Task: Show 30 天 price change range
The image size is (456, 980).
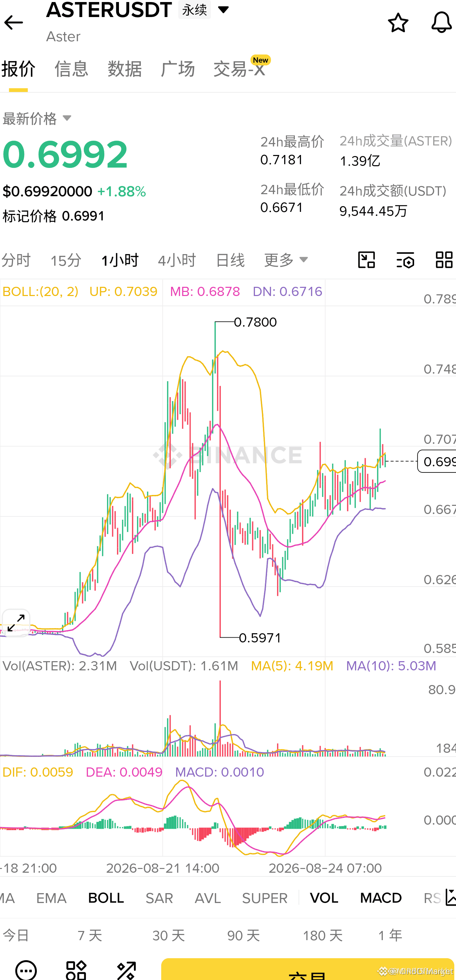Action: coord(169,935)
